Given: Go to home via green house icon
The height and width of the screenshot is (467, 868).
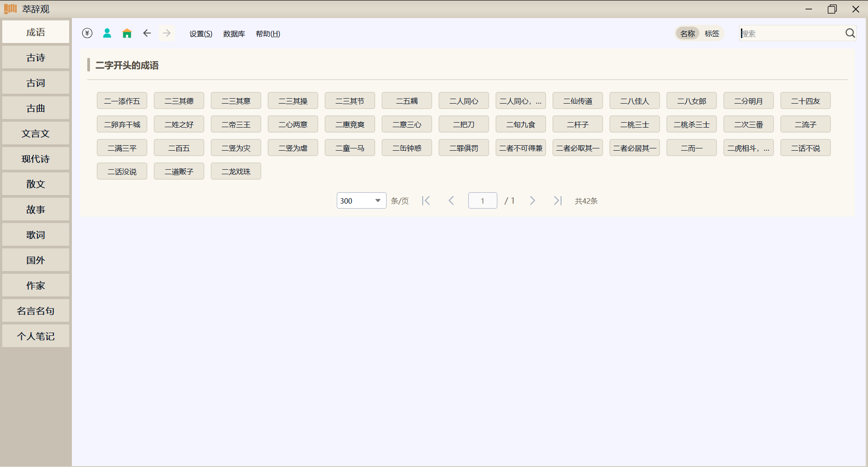Looking at the screenshot, I should click(127, 33).
